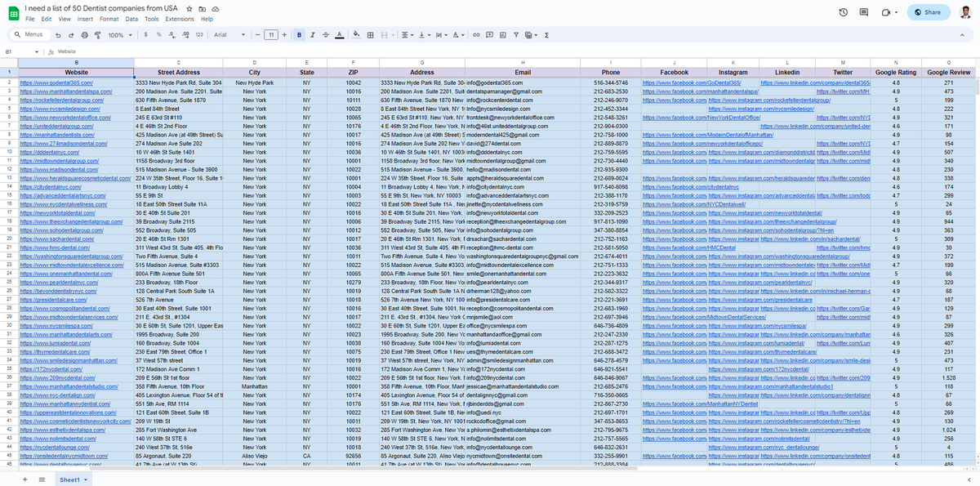Open the Google Sheets home logo
This screenshot has height=486, width=980.
pos(13,12)
